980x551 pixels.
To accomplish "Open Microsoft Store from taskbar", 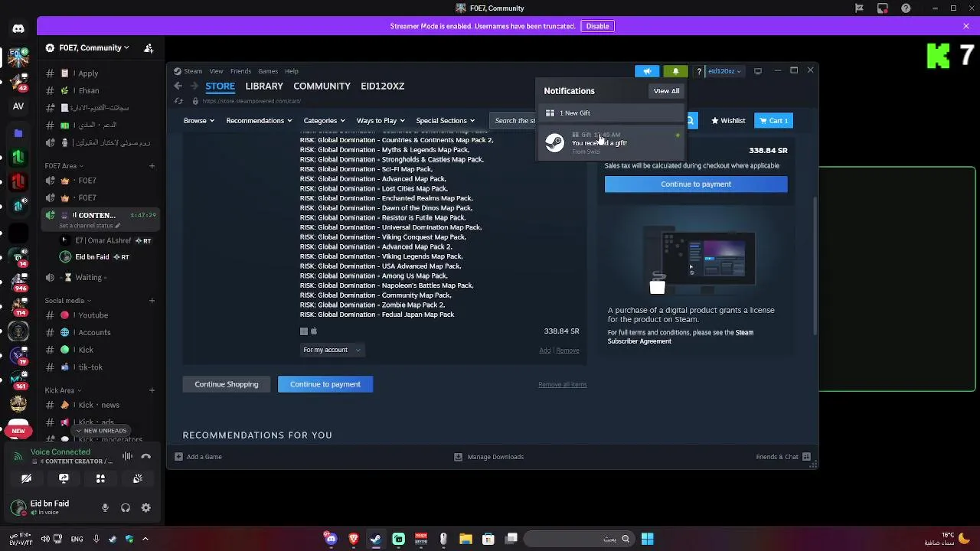I will click(x=488, y=539).
